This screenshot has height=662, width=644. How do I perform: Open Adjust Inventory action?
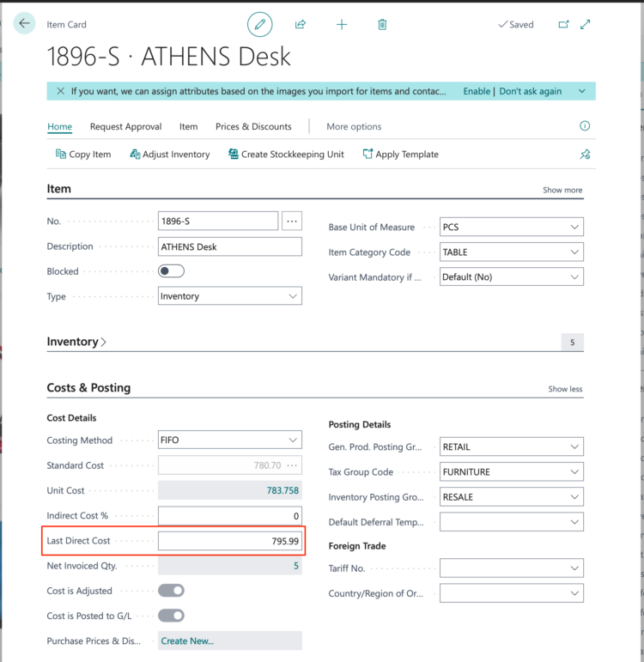click(170, 154)
